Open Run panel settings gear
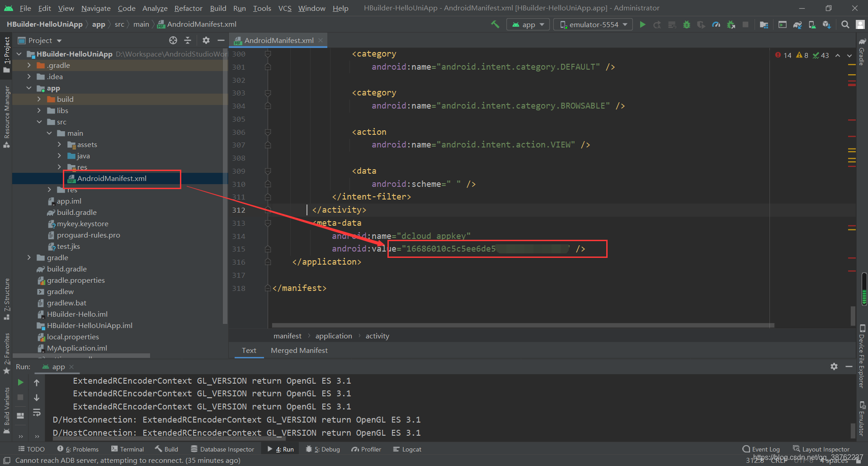 pos(834,366)
